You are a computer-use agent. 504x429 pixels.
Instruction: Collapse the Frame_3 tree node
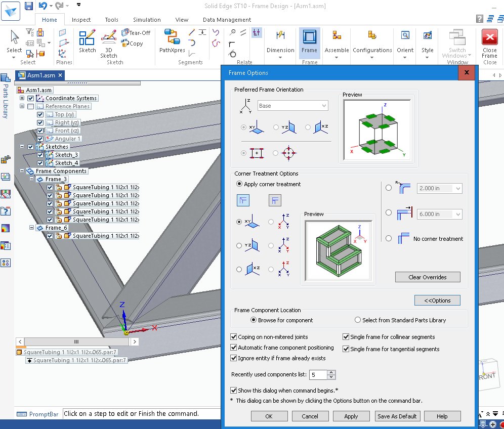coord(31,179)
